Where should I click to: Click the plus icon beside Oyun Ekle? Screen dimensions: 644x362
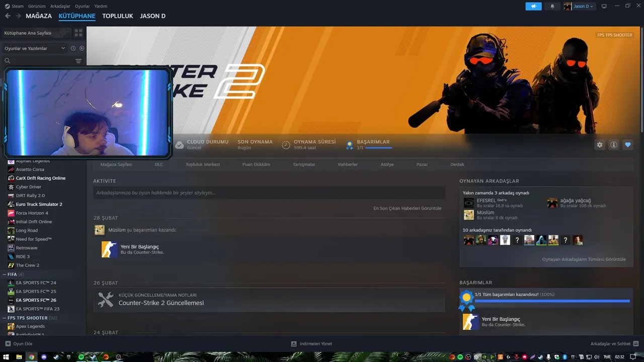point(8,344)
